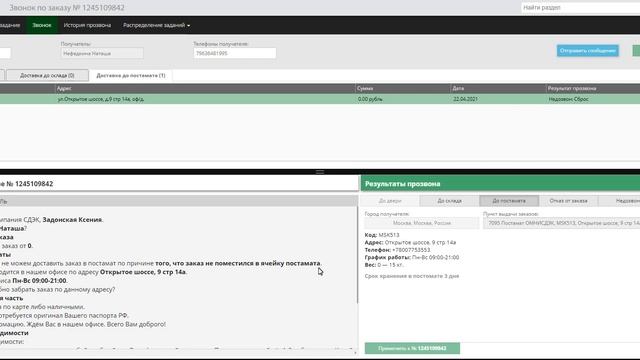The width and height of the screenshot is (640, 360).
Task: Select the Отказ от заказа result tab
Action: (569, 201)
